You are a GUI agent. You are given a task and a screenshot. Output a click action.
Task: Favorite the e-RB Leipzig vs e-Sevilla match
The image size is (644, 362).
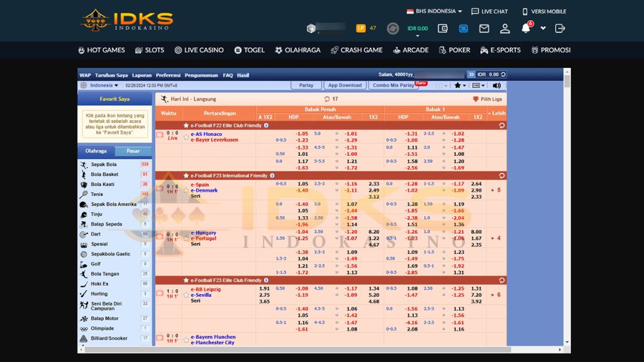186,295
